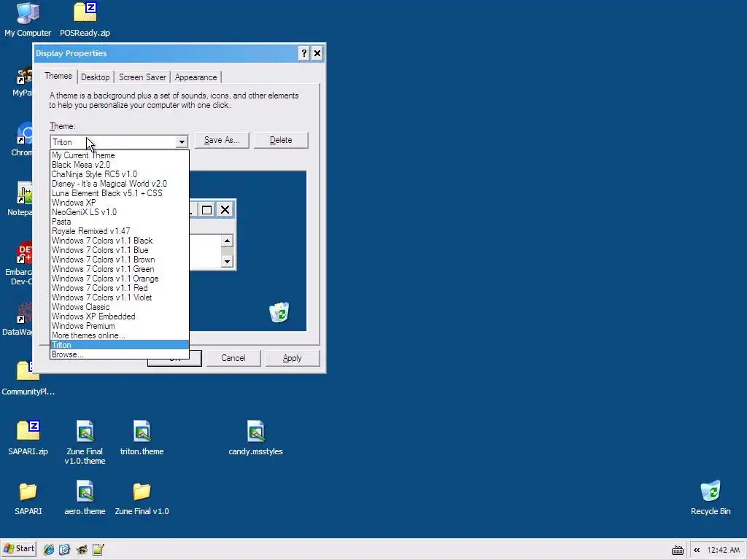This screenshot has height=560, width=747.
Task: Click the second quick launch icon
Action: pyautogui.click(x=64, y=550)
